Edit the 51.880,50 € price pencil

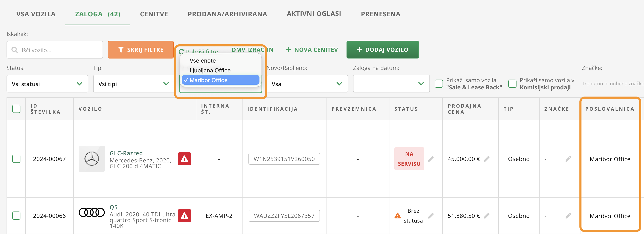(x=486, y=215)
